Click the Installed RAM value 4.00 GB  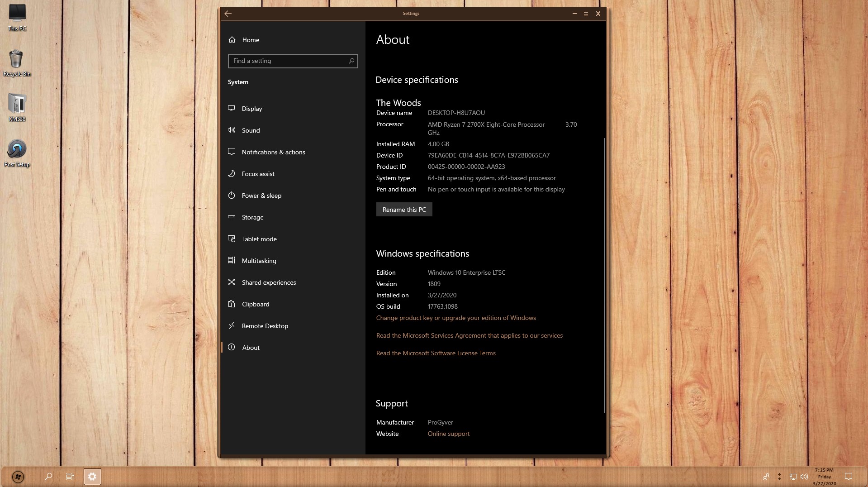tap(438, 144)
